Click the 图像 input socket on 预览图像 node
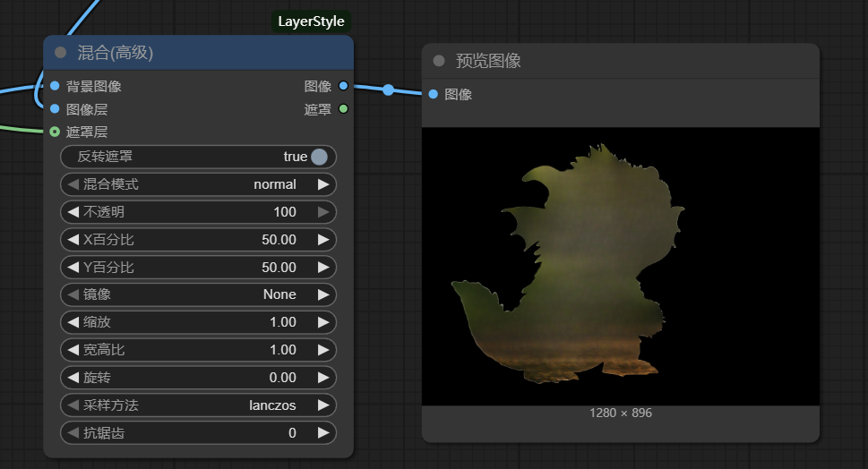868x469 pixels. tap(434, 94)
